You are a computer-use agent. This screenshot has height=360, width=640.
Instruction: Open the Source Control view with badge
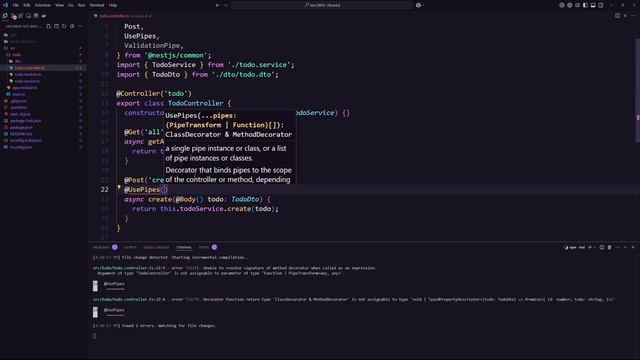(x=13, y=16)
